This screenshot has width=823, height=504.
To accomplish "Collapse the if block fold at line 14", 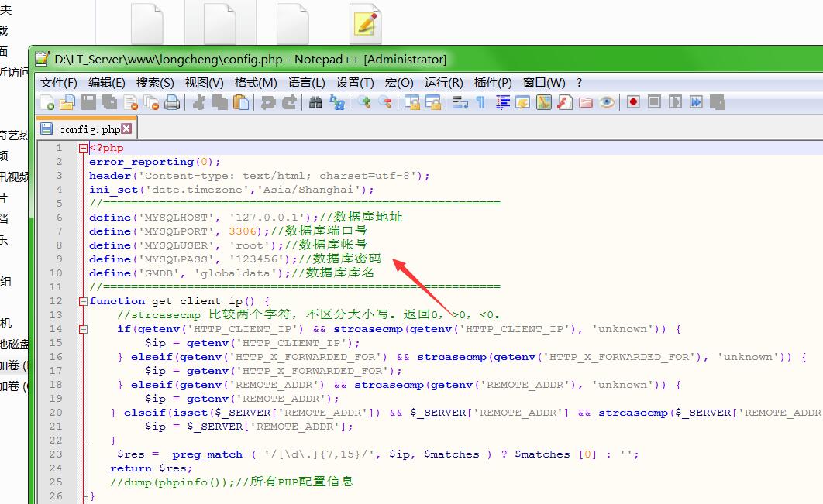I will tap(83, 329).
